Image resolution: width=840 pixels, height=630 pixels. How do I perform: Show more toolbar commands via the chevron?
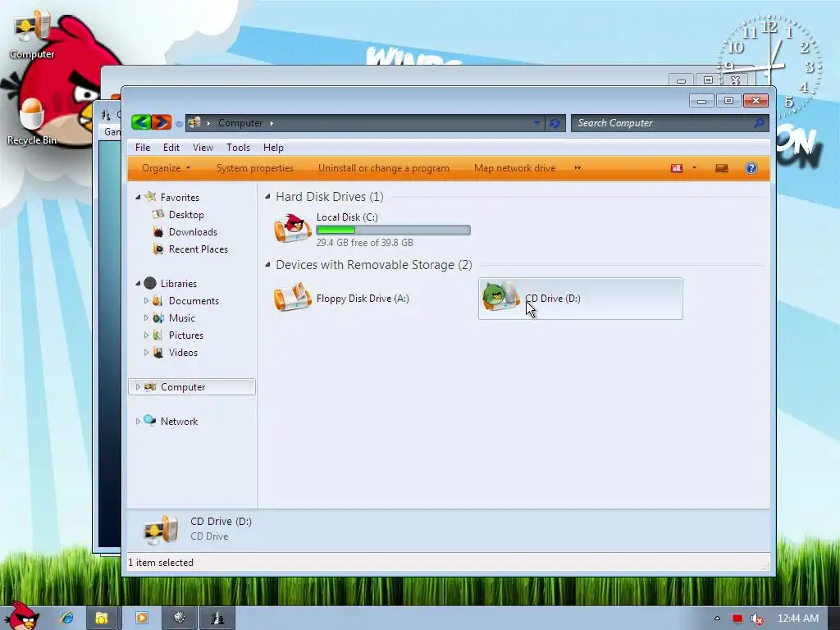pyautogui.click(x=577, y=168)
